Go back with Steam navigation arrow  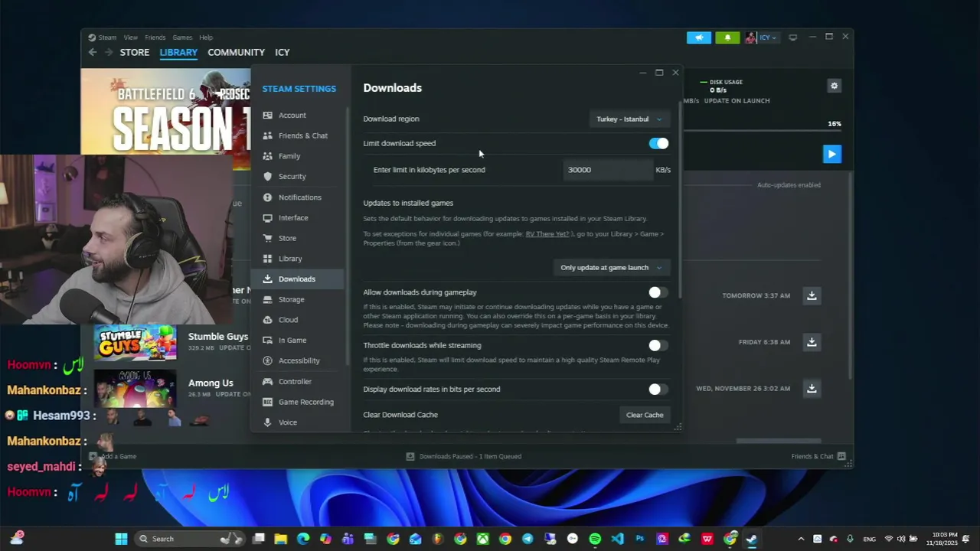[x=93, y=52]
